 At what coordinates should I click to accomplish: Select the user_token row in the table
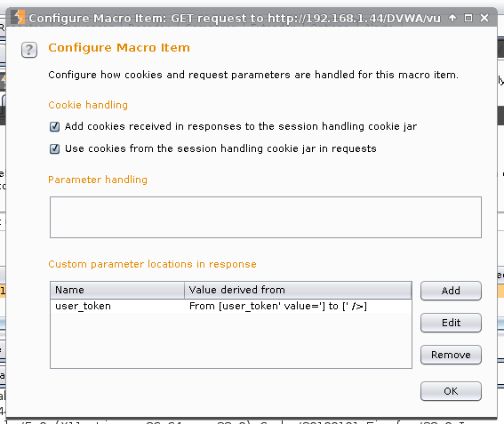(231, 306)
